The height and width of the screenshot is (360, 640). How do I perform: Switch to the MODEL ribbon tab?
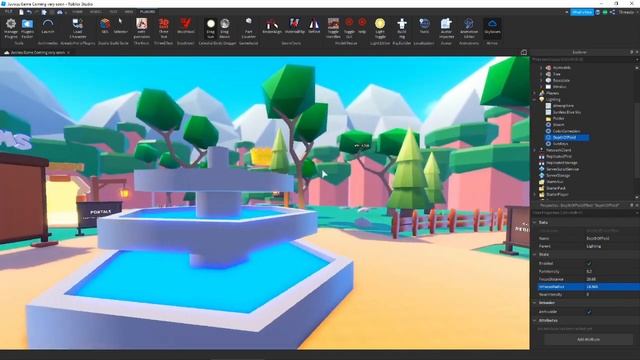tap(96, 12)
